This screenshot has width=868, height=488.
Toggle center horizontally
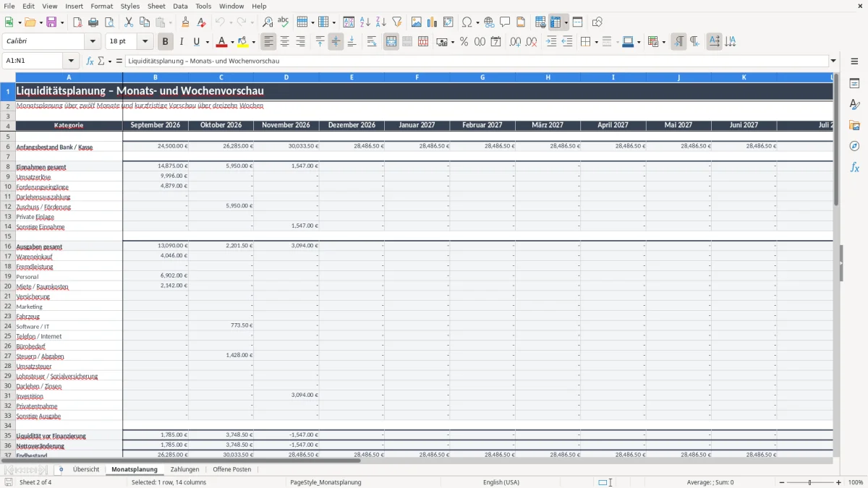[284, 42]
